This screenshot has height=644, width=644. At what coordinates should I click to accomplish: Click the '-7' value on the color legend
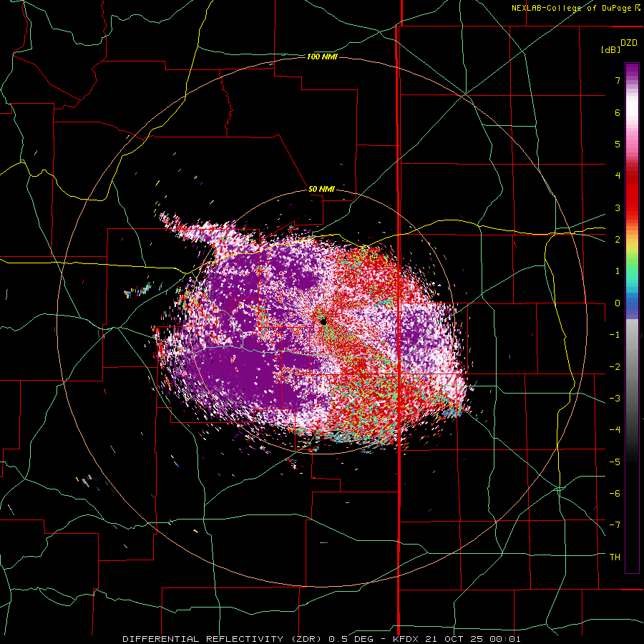coord(615,525)
